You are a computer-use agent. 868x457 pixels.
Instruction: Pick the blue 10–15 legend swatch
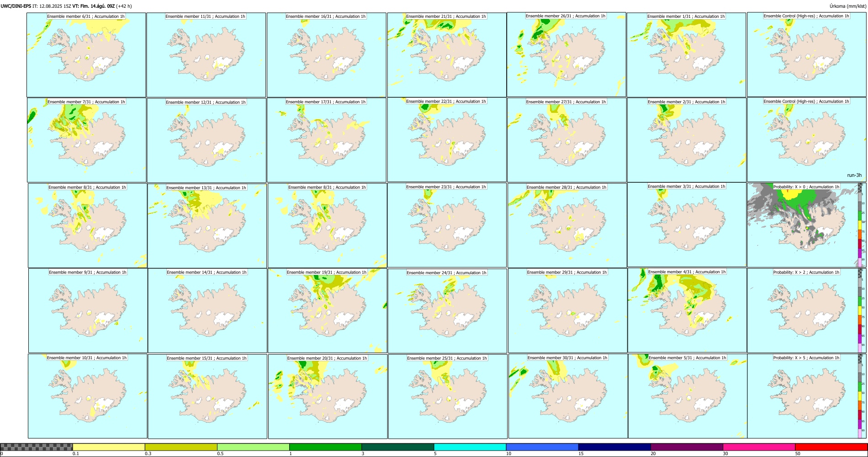(x=542, y=447)
